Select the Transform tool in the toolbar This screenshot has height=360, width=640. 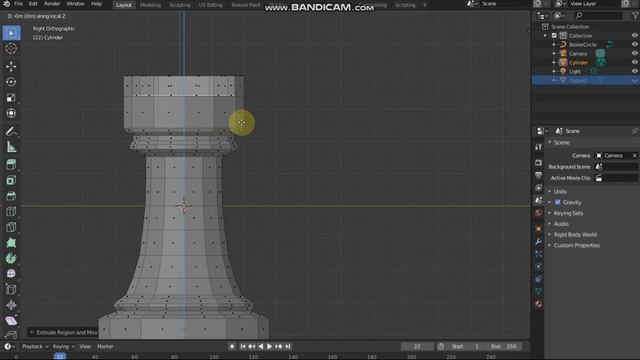coord(11,113)
